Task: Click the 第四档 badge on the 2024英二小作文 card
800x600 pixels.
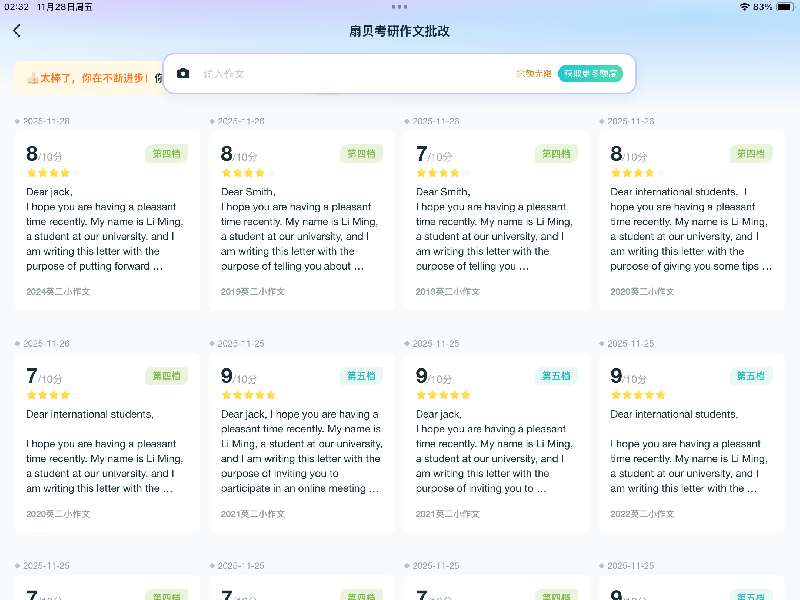Action: [x=167, y=154]
